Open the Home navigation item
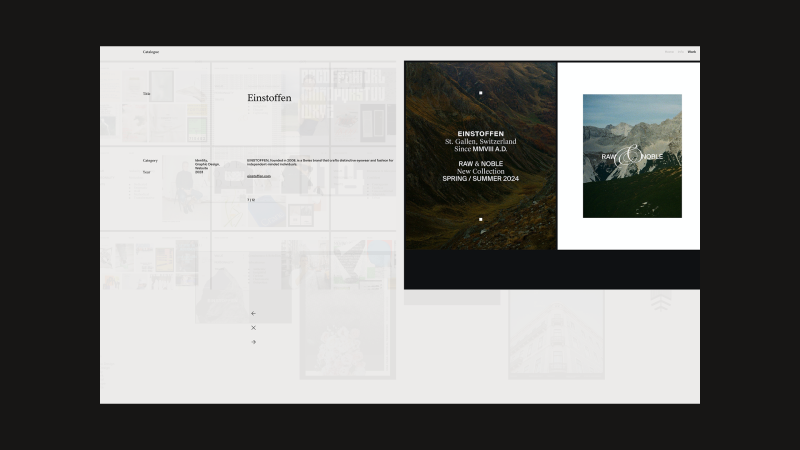Viewport: 800px width, 450px height. [669, 52]
